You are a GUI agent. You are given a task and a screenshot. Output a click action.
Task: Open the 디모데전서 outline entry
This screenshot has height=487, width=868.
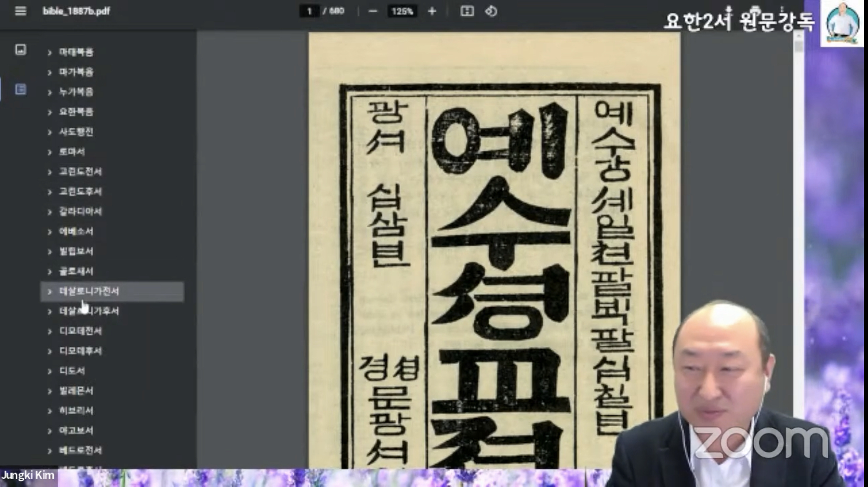click(x=80, y=331)
